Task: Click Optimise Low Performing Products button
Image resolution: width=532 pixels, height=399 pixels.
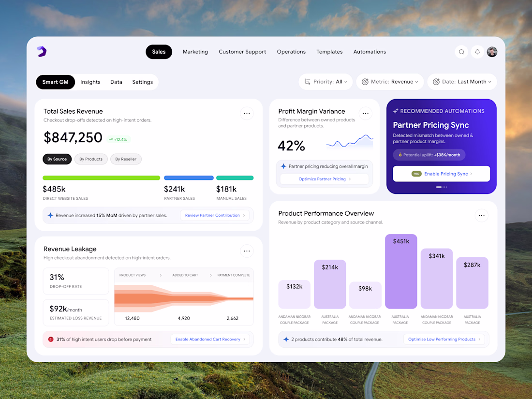Action: (444, 340)
